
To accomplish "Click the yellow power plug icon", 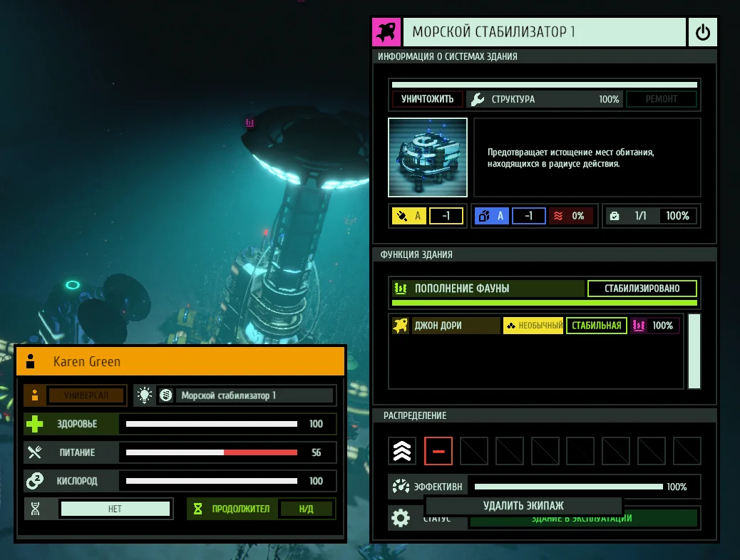I will click(402, 216).
